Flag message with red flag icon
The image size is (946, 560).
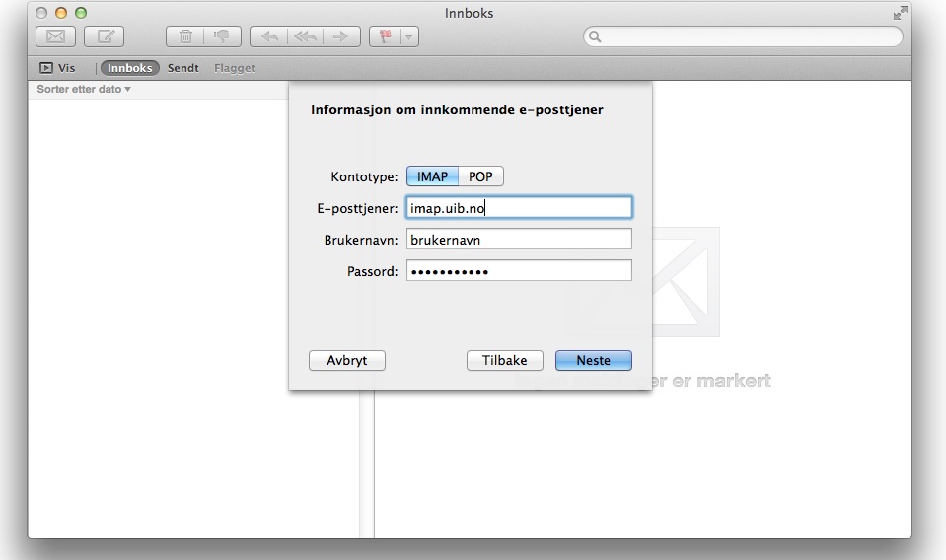click(x=386, y=36)
